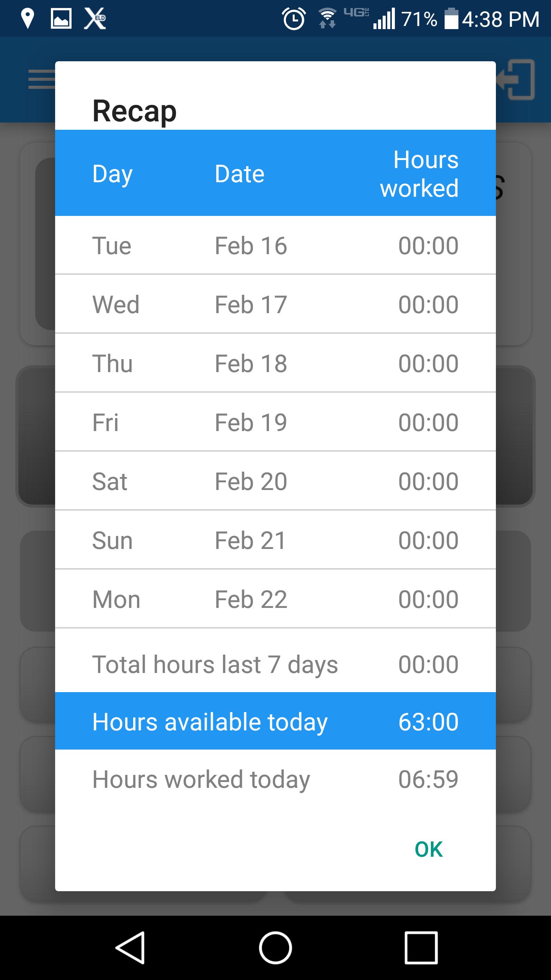551x980 pixels.
Task: Tap Total hours last 7 days row
Action: point(275,664)
